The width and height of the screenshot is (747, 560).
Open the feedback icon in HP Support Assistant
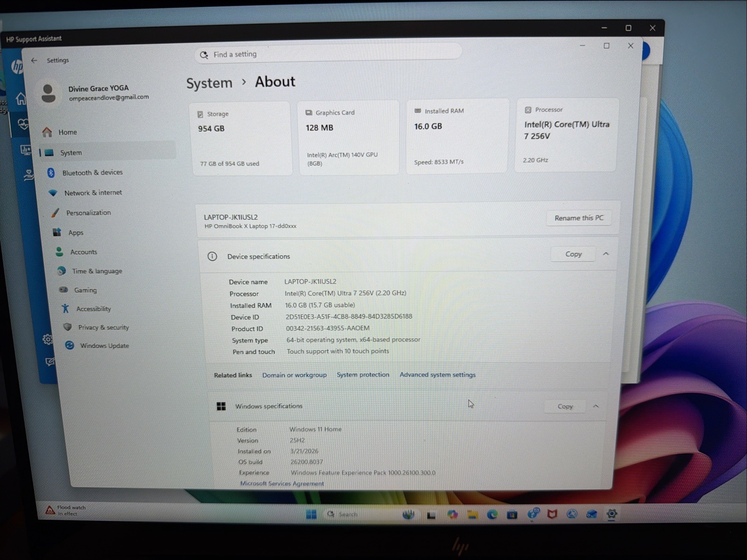[50, 362]
